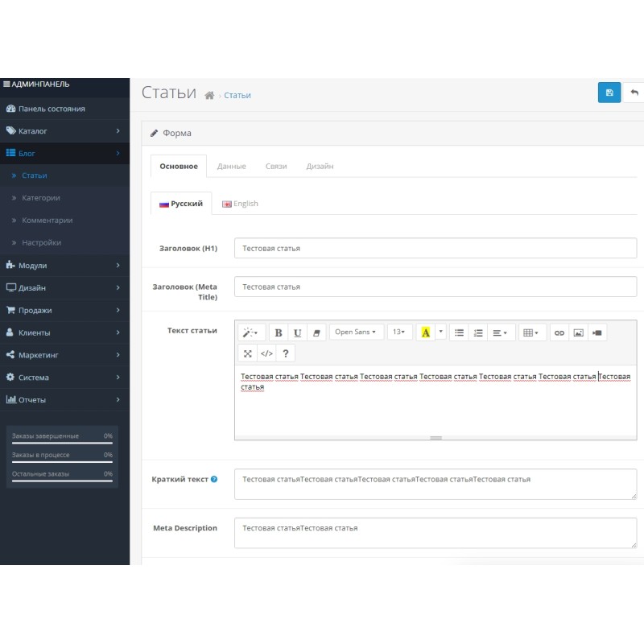The width and height of the screenshot is (644, 644).
Task: Apply a numbered list
Action: 477,332
